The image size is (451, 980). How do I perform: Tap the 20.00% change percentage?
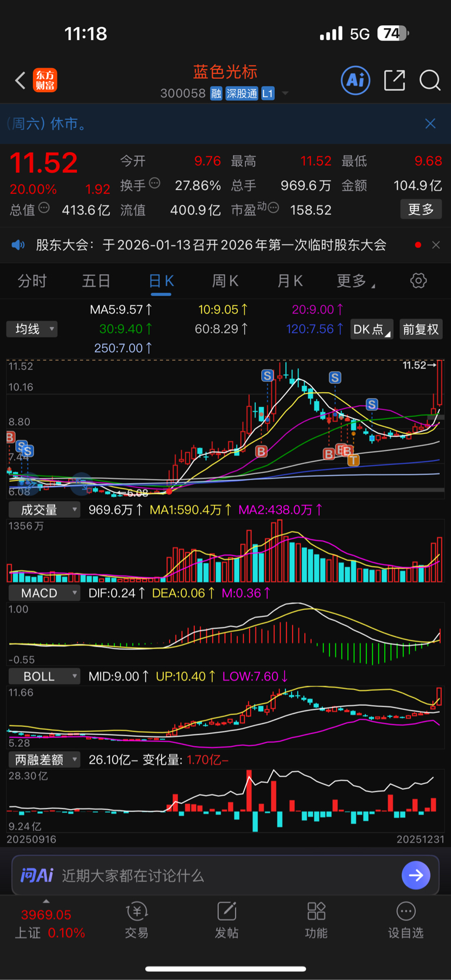pyautogui.click(x=33, y=189)
